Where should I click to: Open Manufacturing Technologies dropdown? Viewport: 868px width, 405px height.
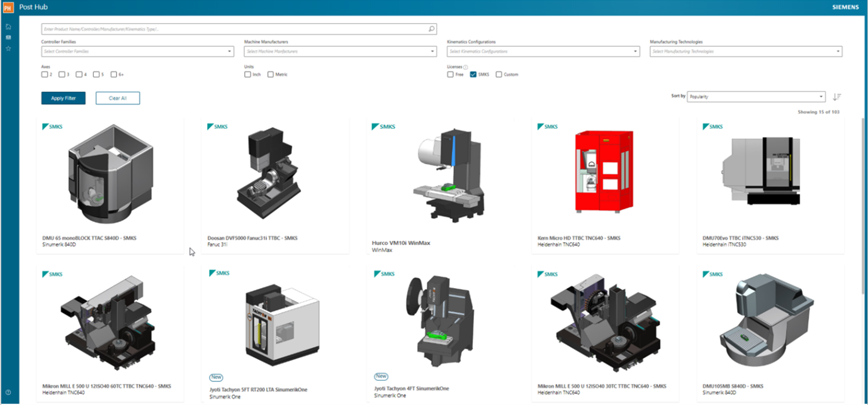coord(746,52)
